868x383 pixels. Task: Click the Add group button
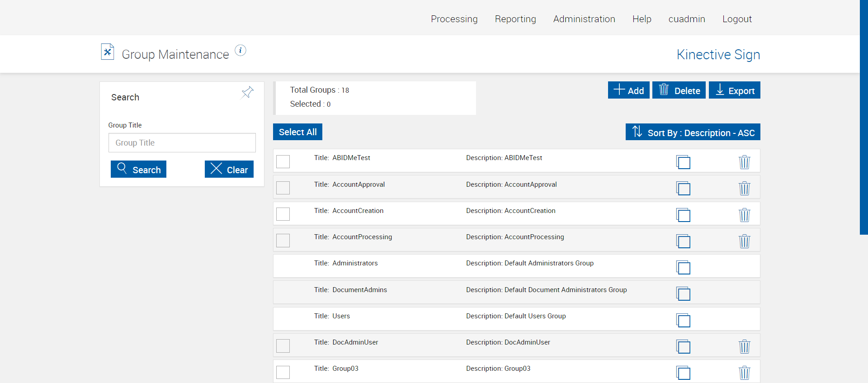click(628, 90)
